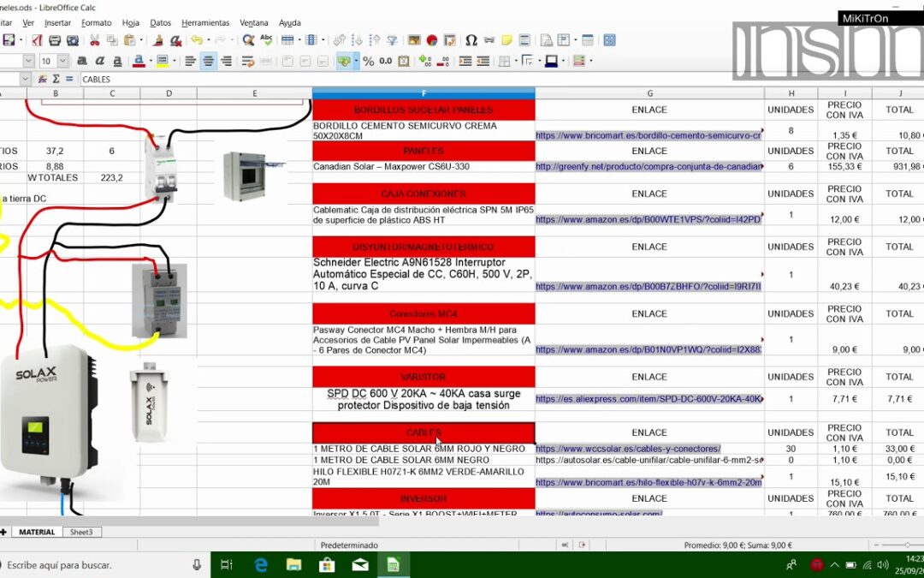Apply the font color swatch
This screenshot has height=578, width=924.
coord(139,61)
